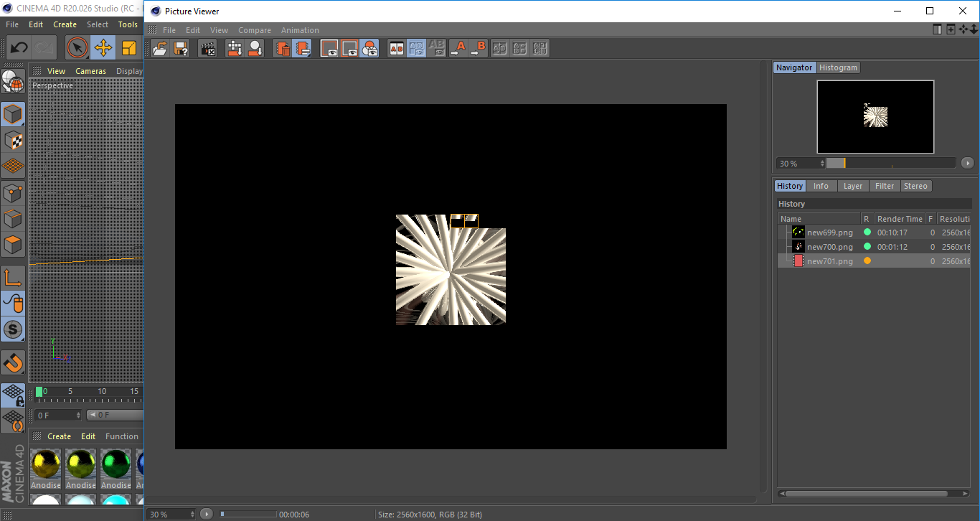Toggle Display Filtered Channels circles icon
980x521 pixels.
(x=369, y=48)
